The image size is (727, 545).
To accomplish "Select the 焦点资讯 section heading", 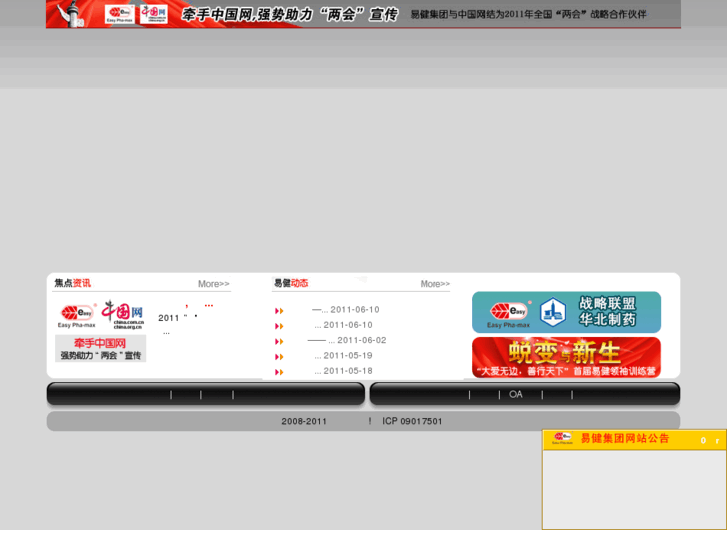I will pos(73,283).
